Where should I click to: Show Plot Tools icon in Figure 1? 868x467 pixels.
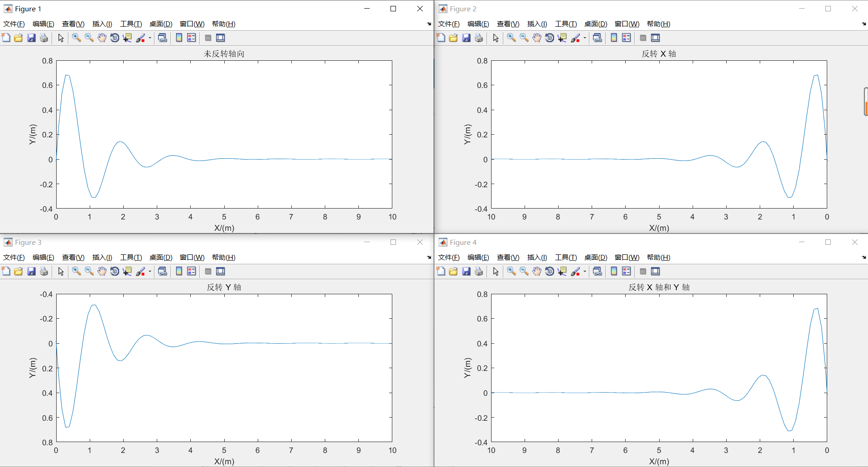(221, 38)
